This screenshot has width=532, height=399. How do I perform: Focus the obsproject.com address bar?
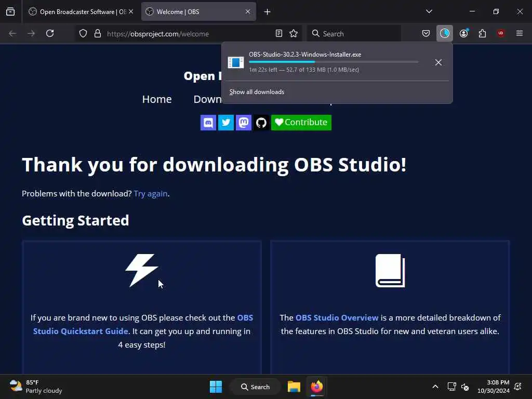click(x=188, y=34)
